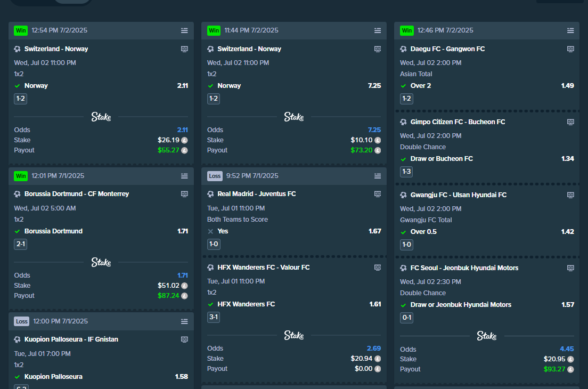Open the FC Seoul - Jeonbuk Hyundai Motors match

[x=464, y=268]
